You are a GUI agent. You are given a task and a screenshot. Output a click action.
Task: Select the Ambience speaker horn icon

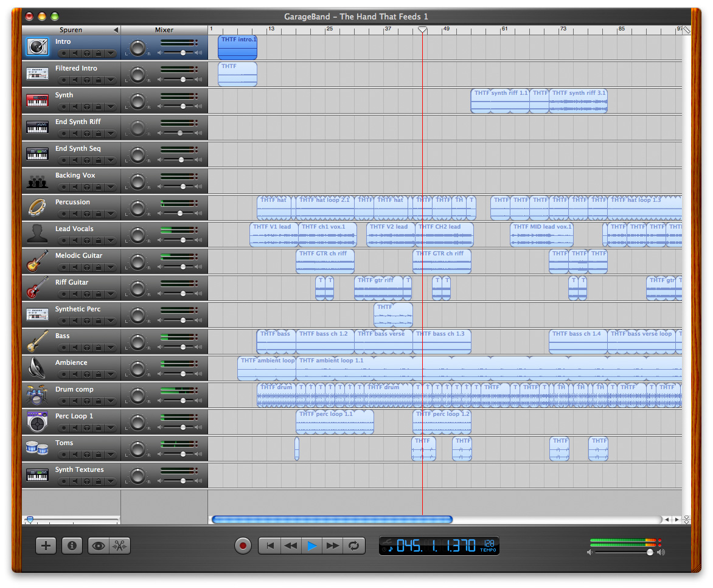[x=37, y=368]
